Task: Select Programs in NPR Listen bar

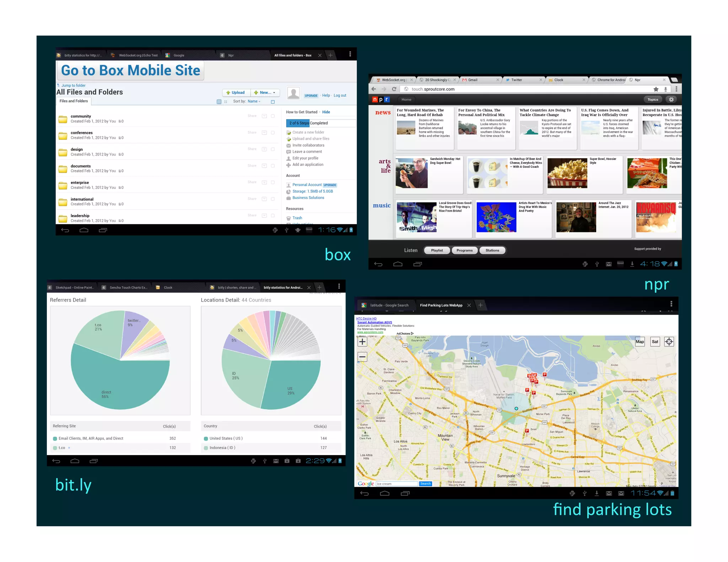Action: tap(465, 250)
